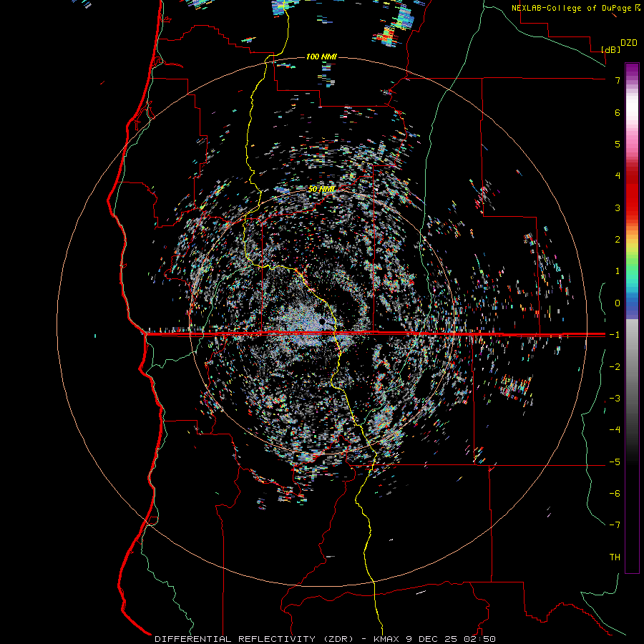Click the 4 value on color scale
Image resolution: width=644 pixels, height=644 pixels.
point(618,176)
